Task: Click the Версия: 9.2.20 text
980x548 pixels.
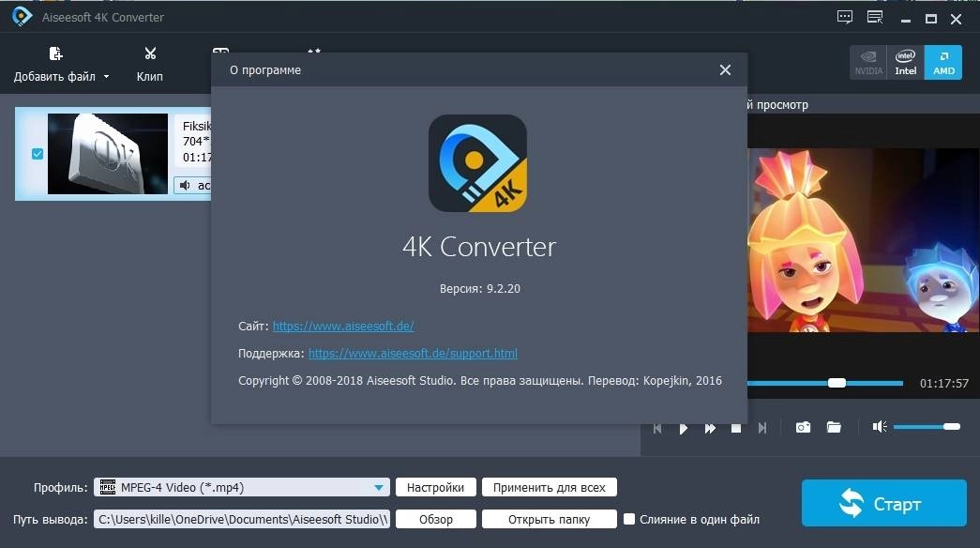Action: pyautogui.click(x=479, y=288)
